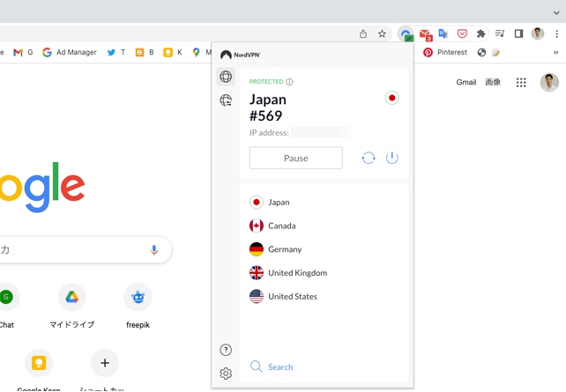Click the globe bookmark next to Pinterest
566x392 pixels.
(481, 53)
